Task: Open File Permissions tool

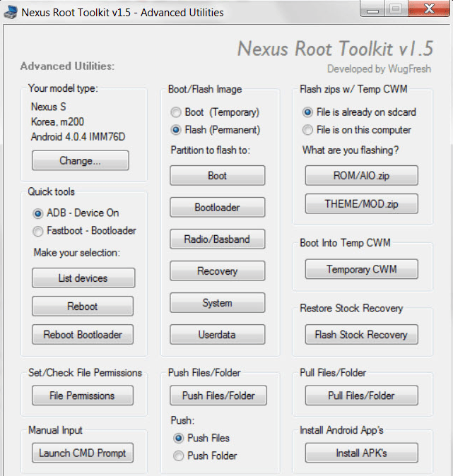Action: click(83, 395)
